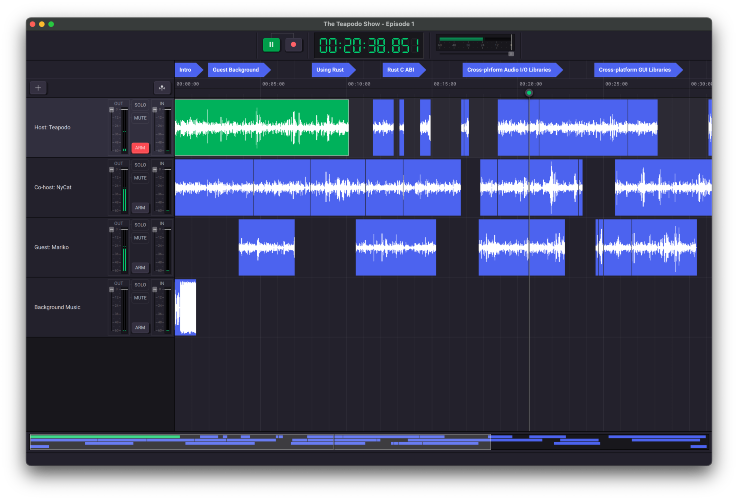Select the Background Music audio clip
Viewport: 738px width, 500px height.
click(186, 307)
